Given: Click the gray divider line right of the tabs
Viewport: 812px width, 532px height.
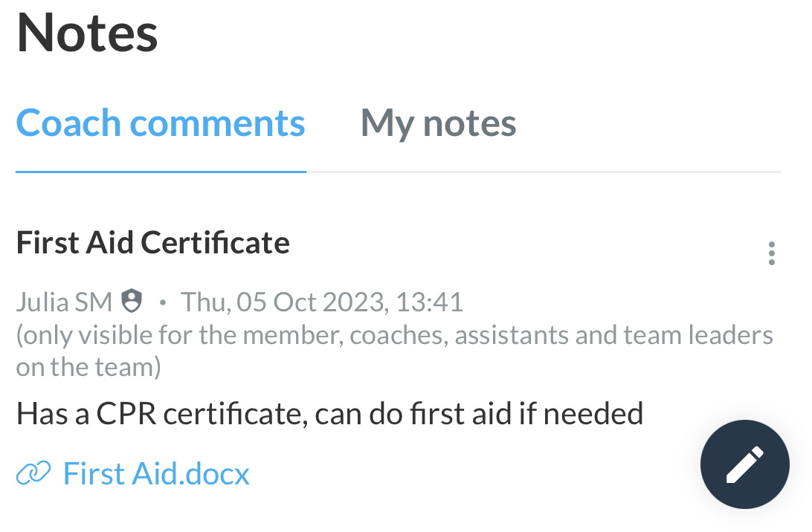Looking at the screenshot, I should pyautogui.click(x=544, y=172).
